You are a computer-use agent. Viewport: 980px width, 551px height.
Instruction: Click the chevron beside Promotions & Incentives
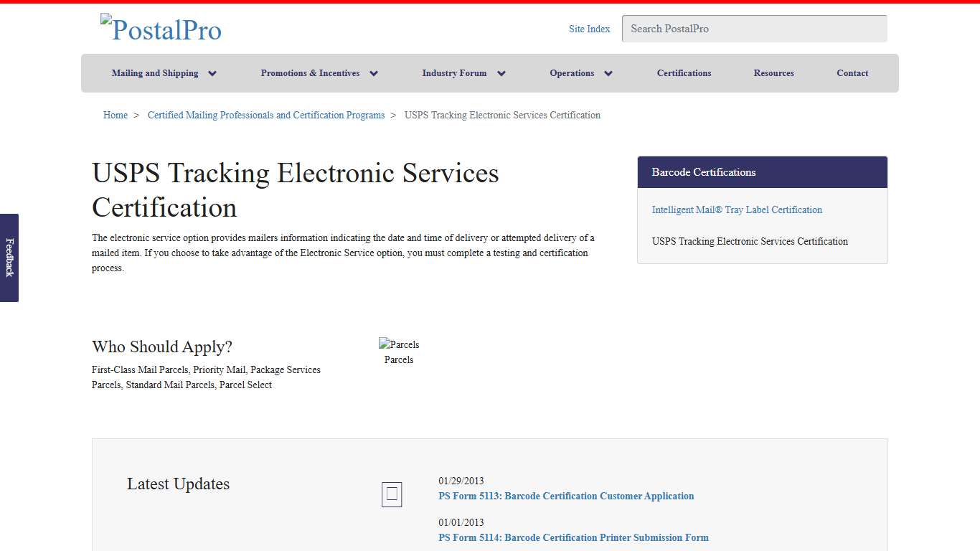click(374, 72)
